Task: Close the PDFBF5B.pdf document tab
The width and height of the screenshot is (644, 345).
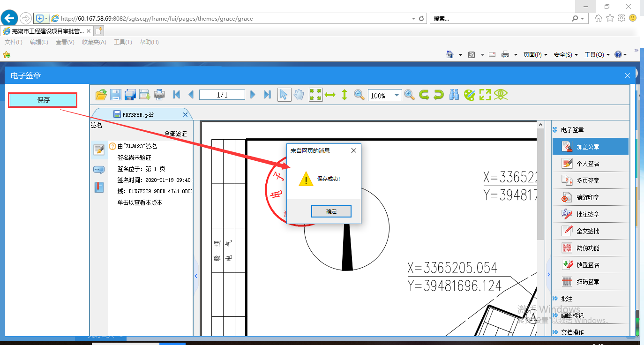Action: pos(185,114)
